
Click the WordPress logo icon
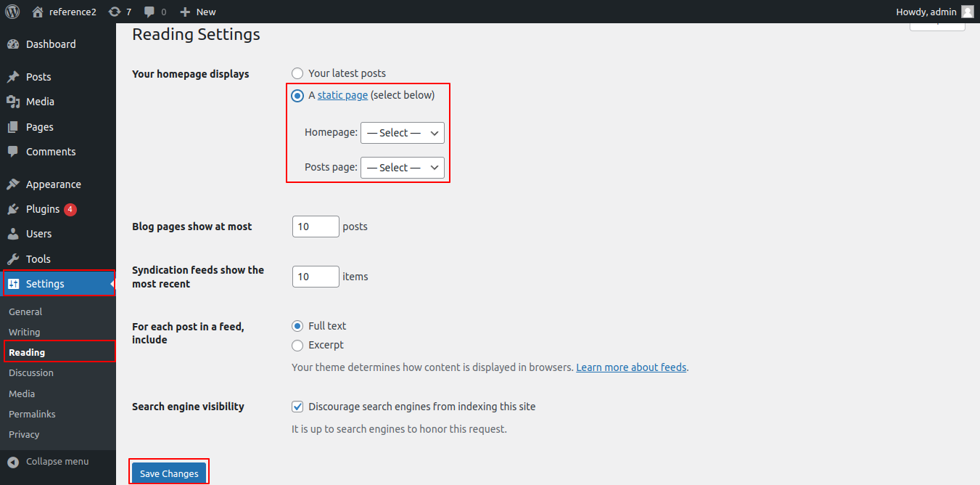(x=12, y=12)
